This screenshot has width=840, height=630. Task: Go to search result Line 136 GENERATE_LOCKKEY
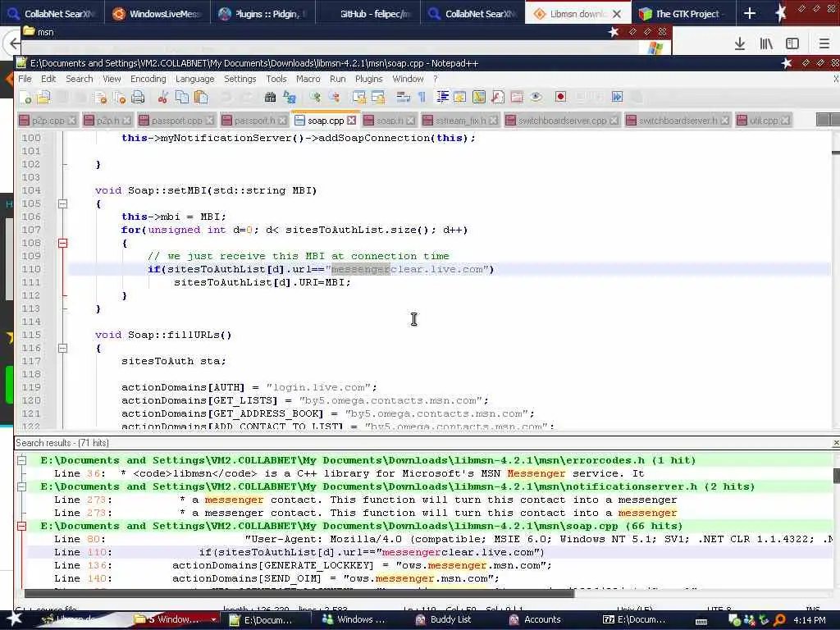point(303,565)
